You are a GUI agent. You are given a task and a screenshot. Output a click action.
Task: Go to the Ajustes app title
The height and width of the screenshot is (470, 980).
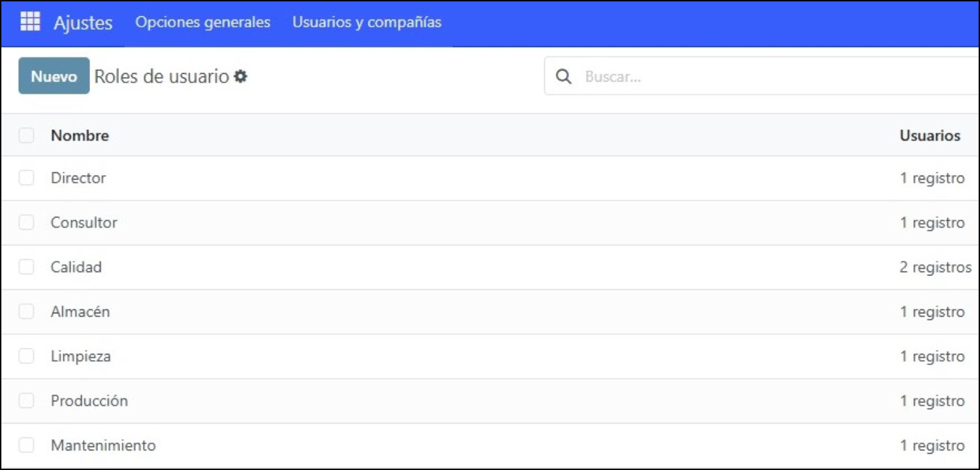[x=83, y=23]
